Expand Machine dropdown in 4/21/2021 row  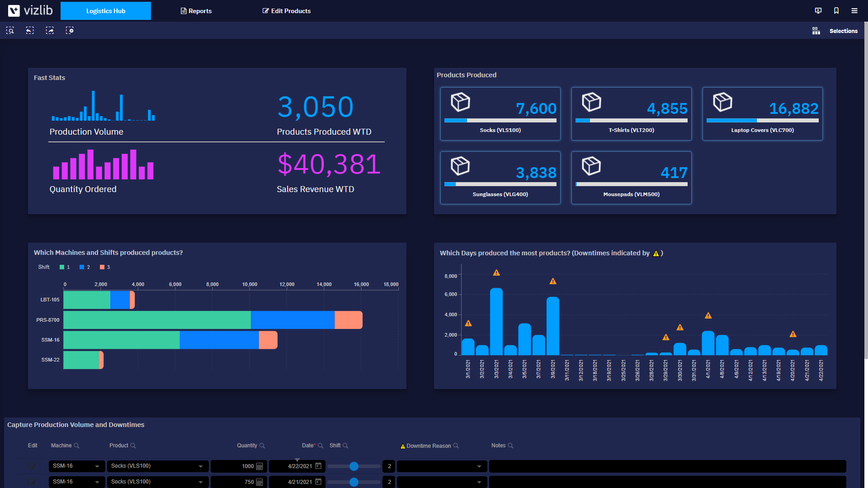[97, 482]
